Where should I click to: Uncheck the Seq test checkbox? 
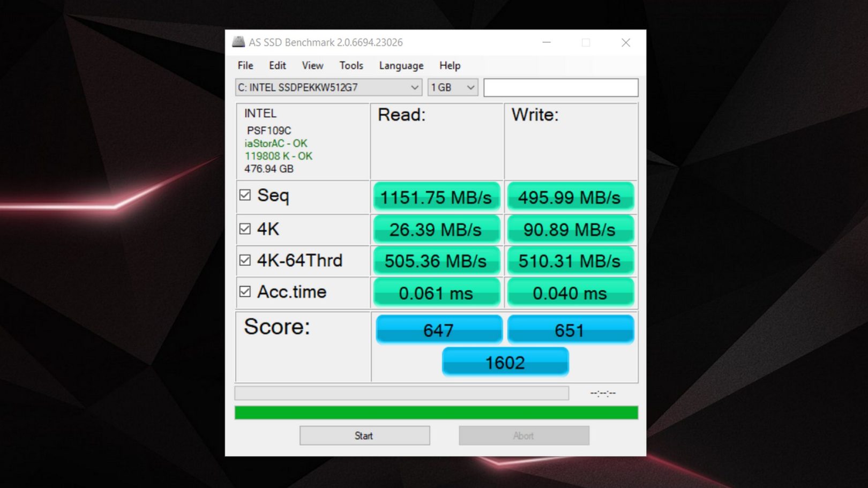tap(245, 195)
